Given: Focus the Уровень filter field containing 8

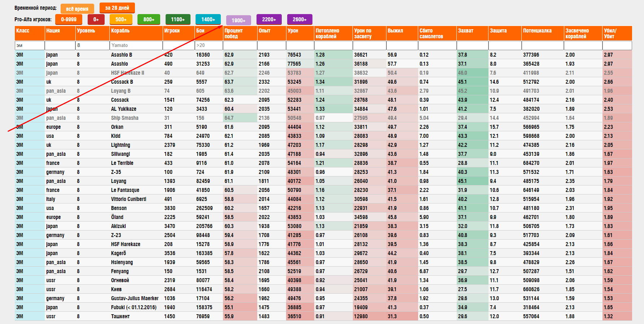Looking at the screenshot, I should point(92,45).
